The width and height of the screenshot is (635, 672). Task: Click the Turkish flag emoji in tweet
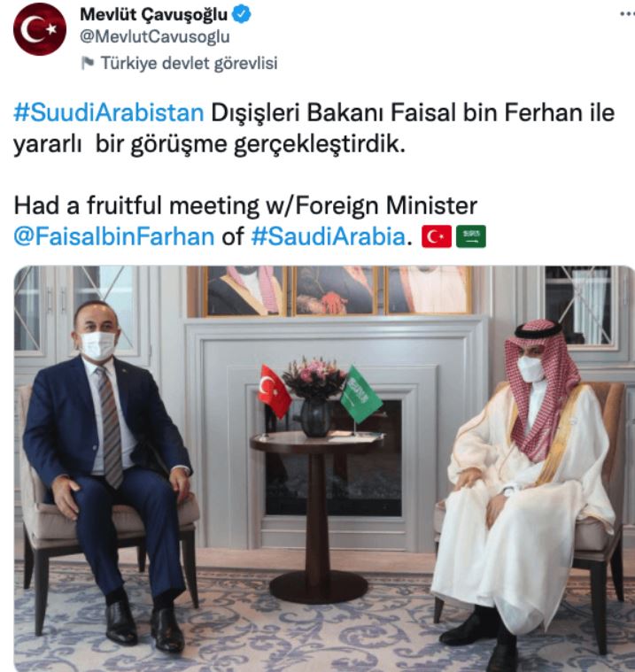pyautogui.click(x=437, y=236)
